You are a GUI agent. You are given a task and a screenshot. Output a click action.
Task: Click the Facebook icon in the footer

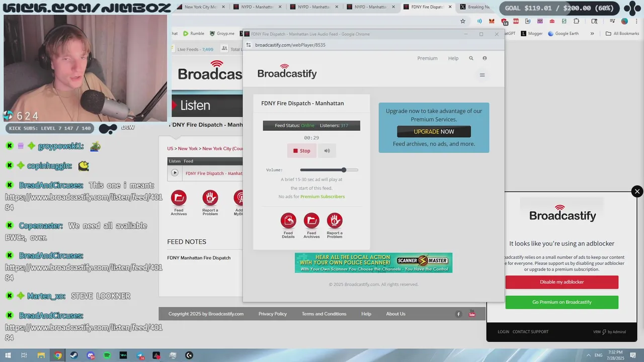click(458, 314)
